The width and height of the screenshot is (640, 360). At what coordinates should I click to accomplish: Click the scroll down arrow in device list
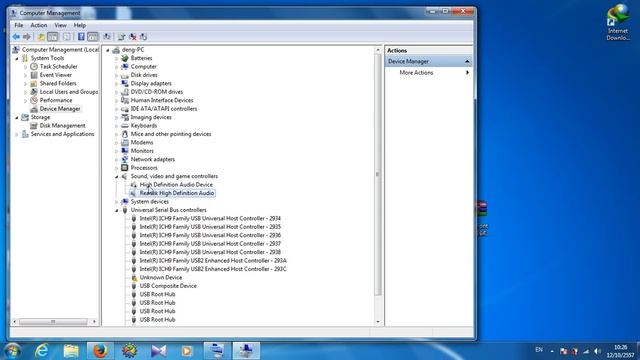pyautogui.click(x=378, y=322)
